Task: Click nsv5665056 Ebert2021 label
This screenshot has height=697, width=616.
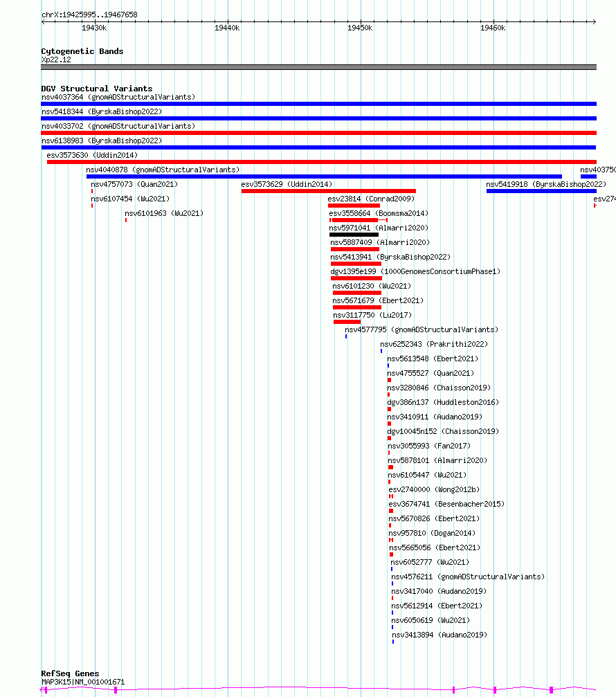Action: [435, 547]
